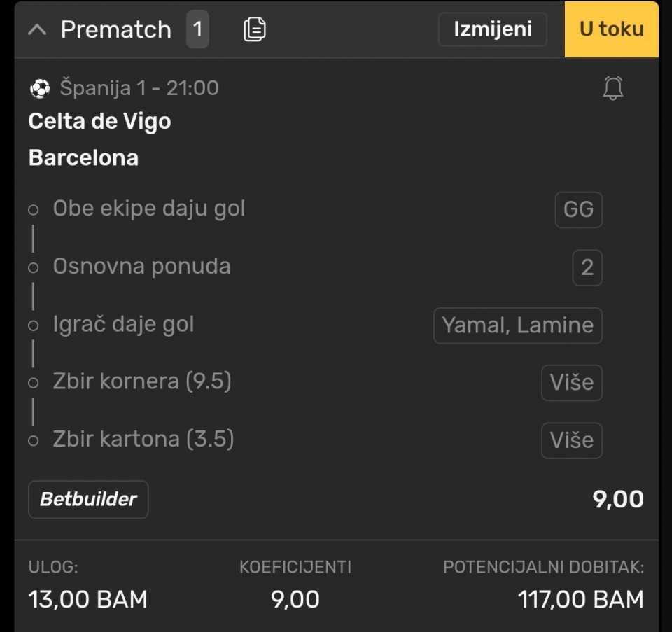Click the 117,00 BAM potential winnings
672x632 pixels.
pyautogui.click(x=580, y=600)
